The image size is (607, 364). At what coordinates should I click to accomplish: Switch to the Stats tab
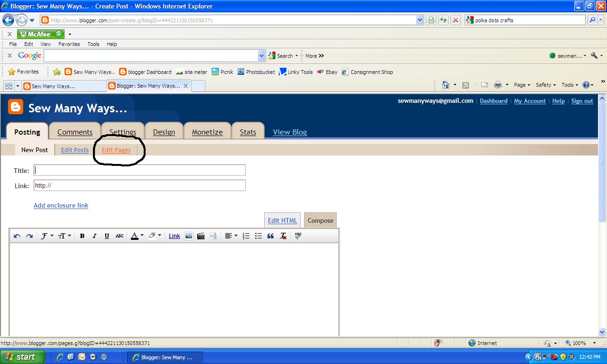pos(248,132)
